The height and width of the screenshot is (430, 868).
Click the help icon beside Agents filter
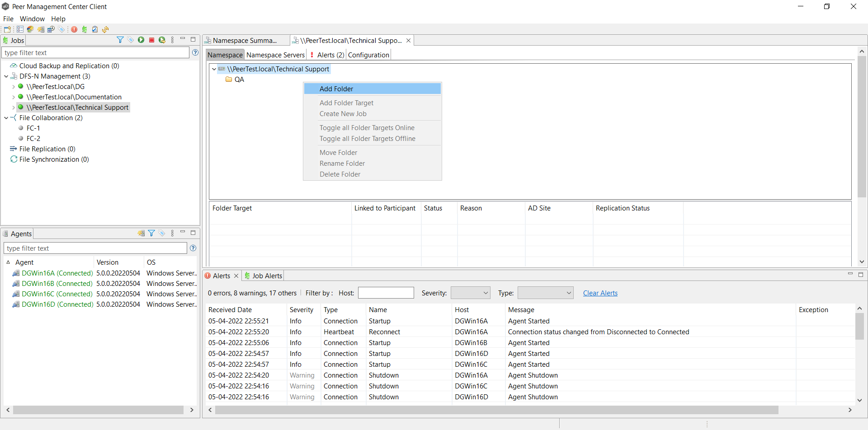[x=193, y=248]
